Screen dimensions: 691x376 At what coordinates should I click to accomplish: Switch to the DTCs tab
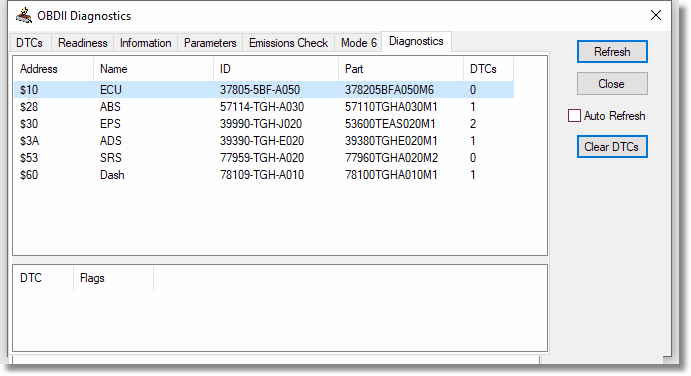[30, 43]
